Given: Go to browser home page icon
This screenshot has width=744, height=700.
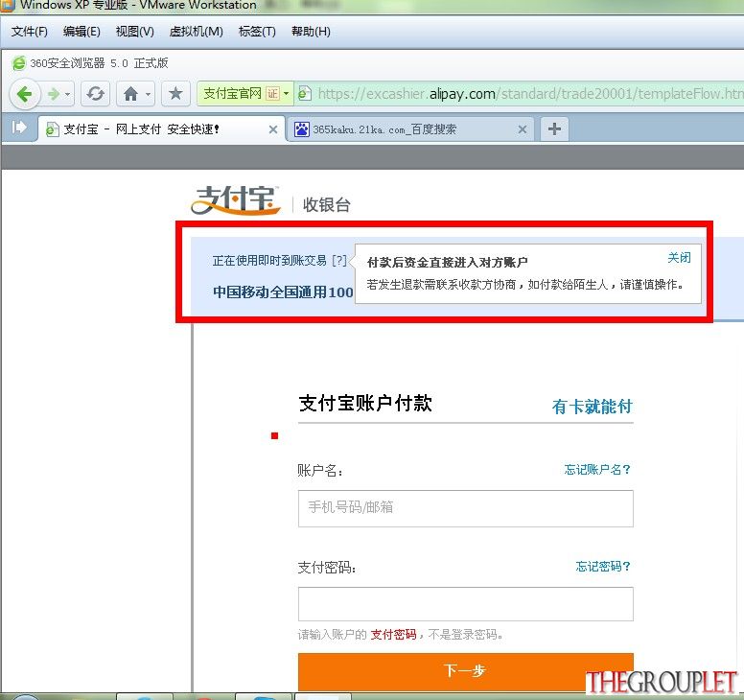Looking at the screenshot, I should (130, 94).
